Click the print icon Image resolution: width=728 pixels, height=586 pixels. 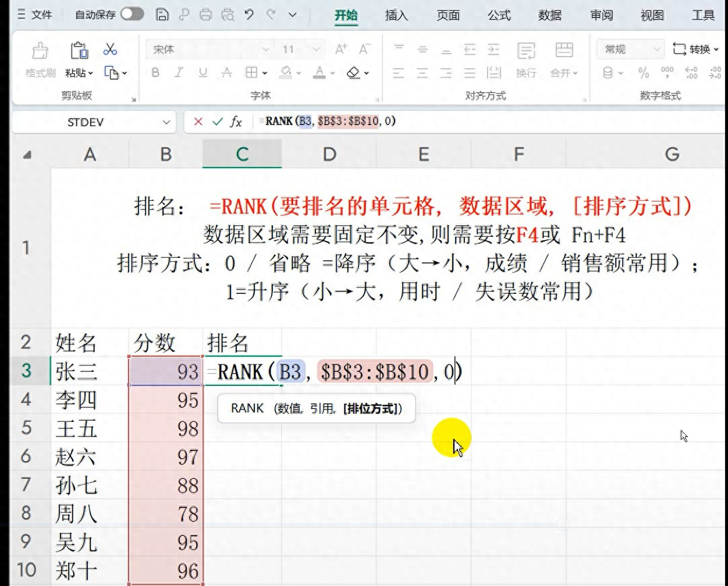point(205,15)
